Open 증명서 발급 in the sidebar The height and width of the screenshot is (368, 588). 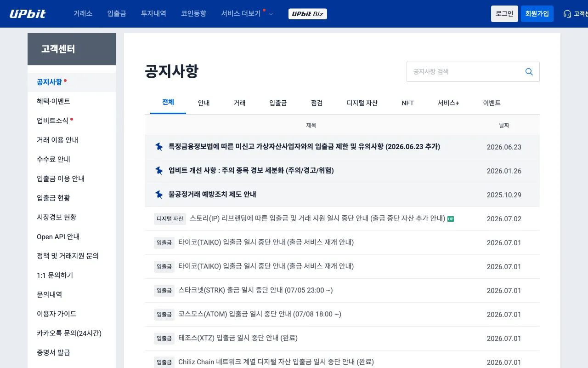(72, 353)
